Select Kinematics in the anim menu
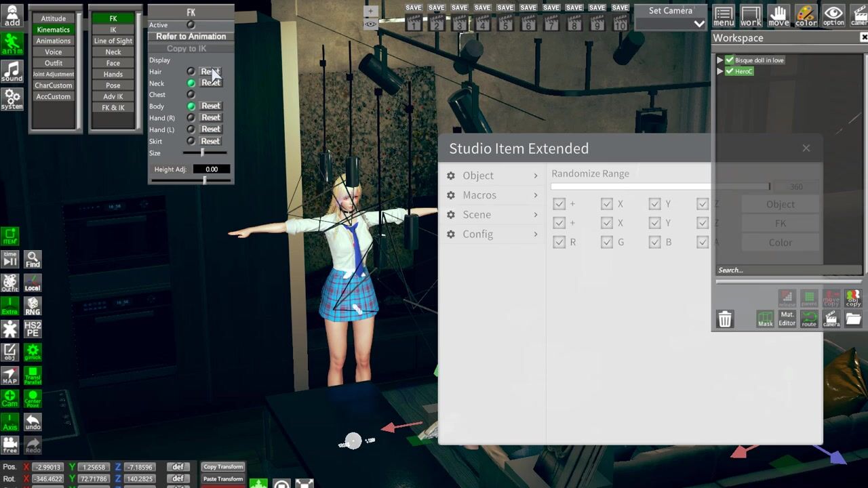The width and height of the screenshot is (868, 488). [x=54, y=30]
